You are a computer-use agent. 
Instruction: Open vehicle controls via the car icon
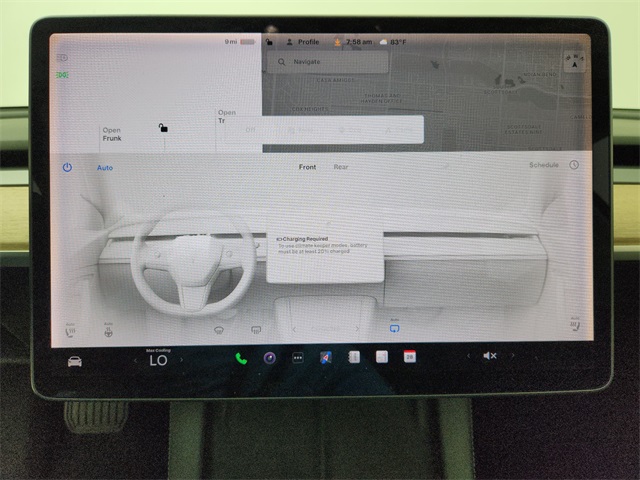pyautogui.click(x=75, y=362)
